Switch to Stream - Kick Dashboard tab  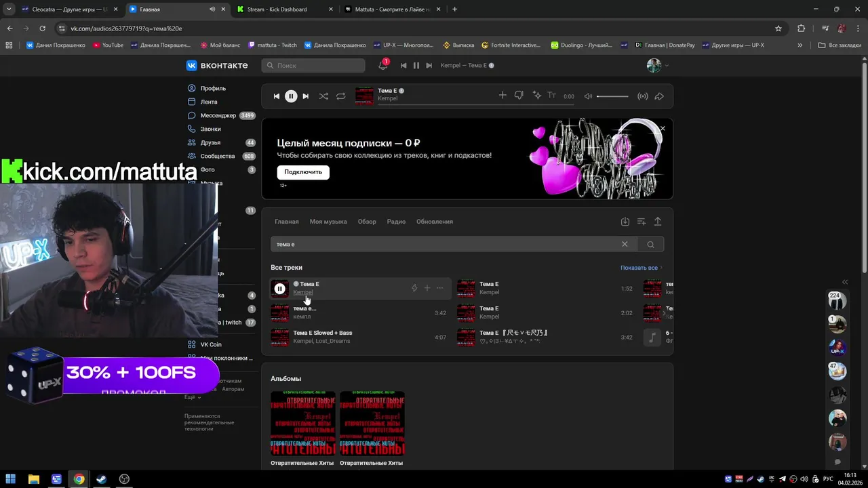(286, 9)
